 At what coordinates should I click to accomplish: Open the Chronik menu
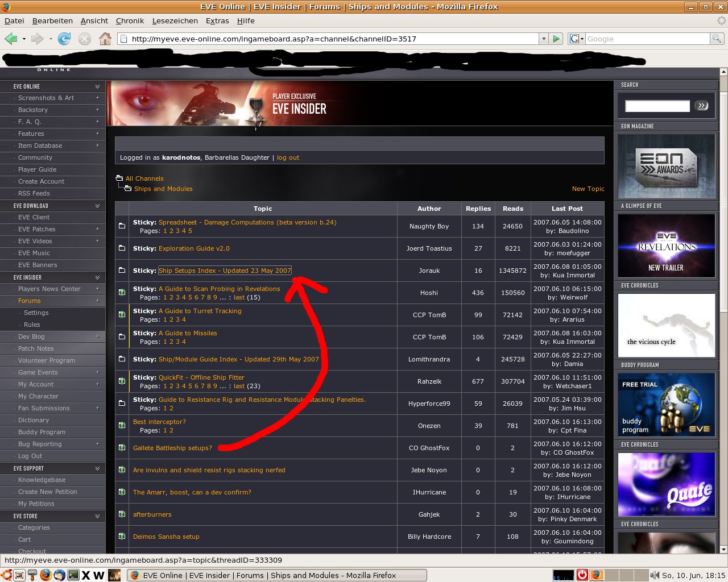tap(130, 20)
